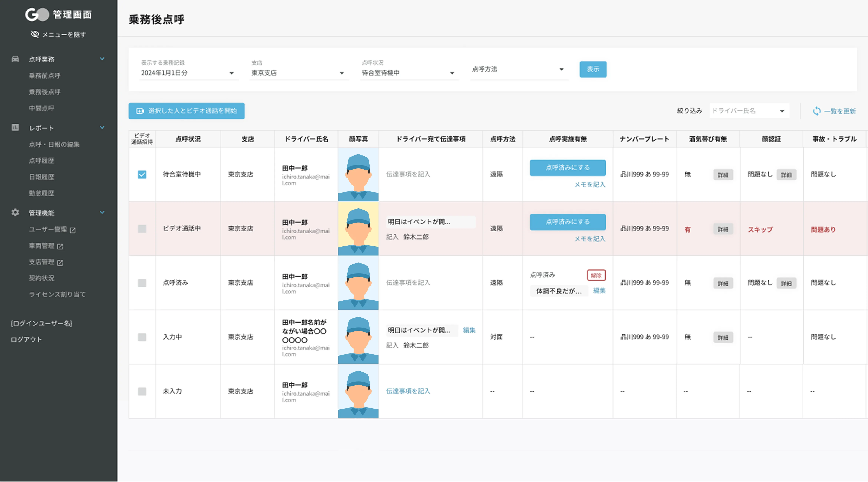Click external-link icon next to ユーザー管理

pos(73,230)
